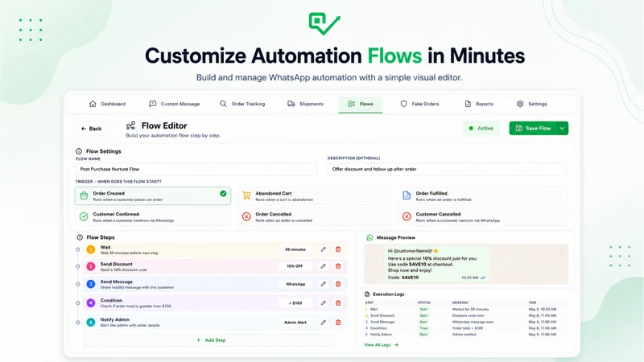Click the 'Admin notified' log message
644x362 pixels.
tap(464, 335)
